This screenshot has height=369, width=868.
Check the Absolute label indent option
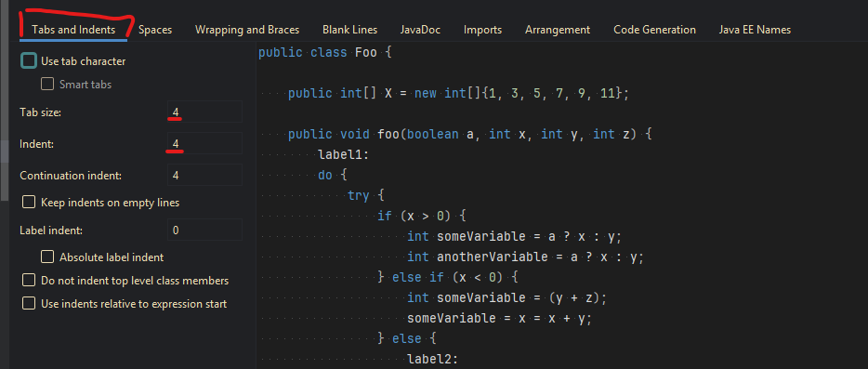click(47, 257)
